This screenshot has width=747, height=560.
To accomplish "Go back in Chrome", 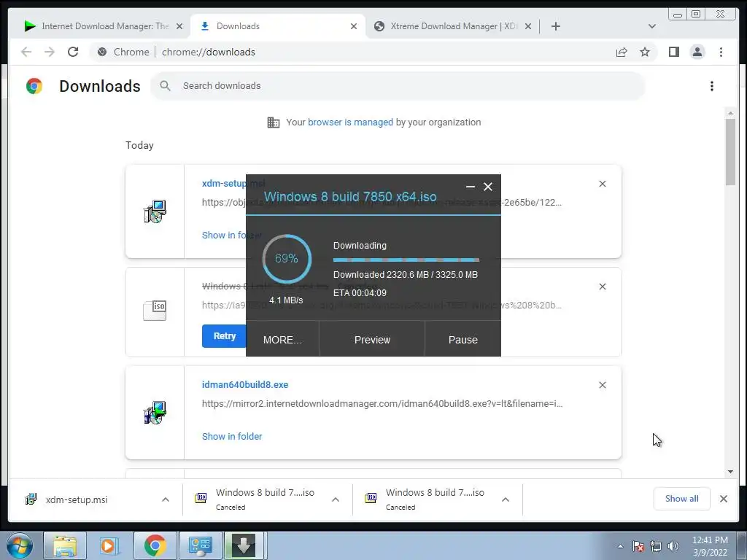I will (26, 52).
